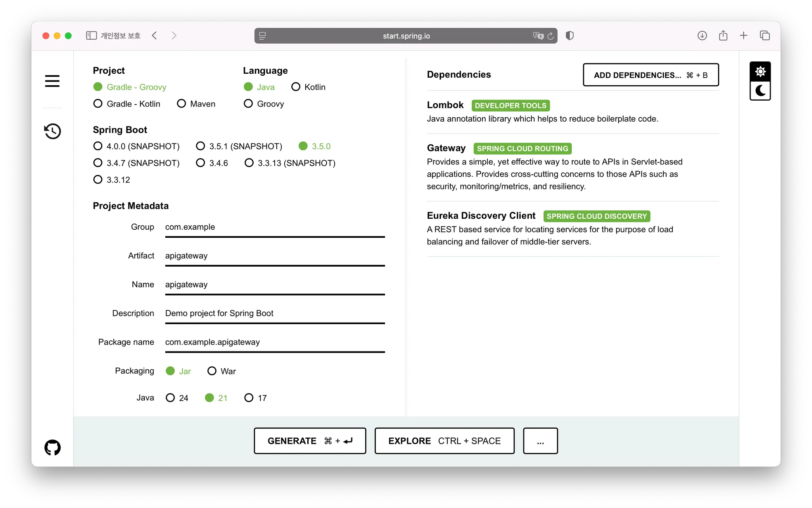Open the more options ellipsis button

coord(540,441)
